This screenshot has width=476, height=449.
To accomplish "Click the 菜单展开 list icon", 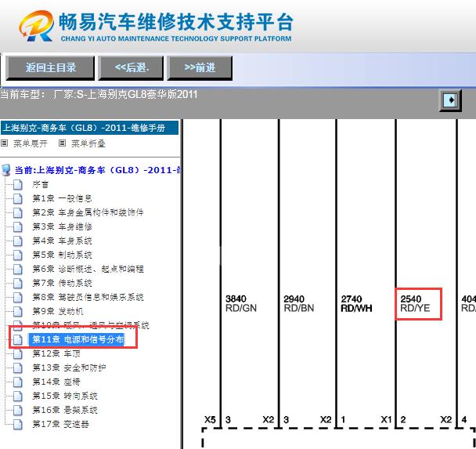I will [x=4, y=143].
